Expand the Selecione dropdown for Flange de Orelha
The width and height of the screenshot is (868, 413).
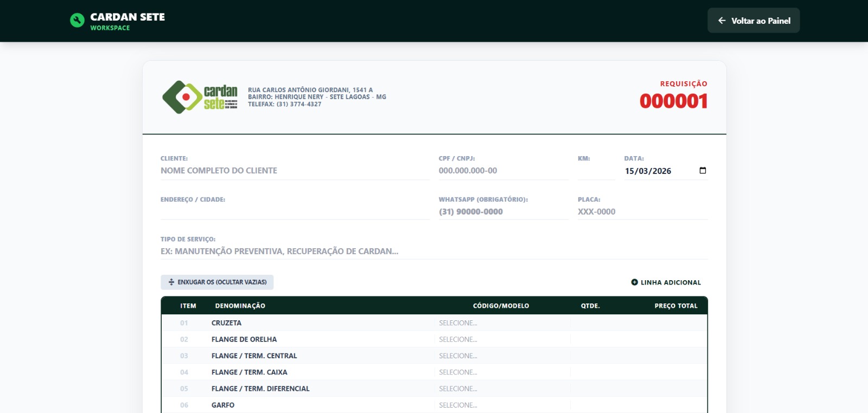pyautogui.click(x=502, y=339)
